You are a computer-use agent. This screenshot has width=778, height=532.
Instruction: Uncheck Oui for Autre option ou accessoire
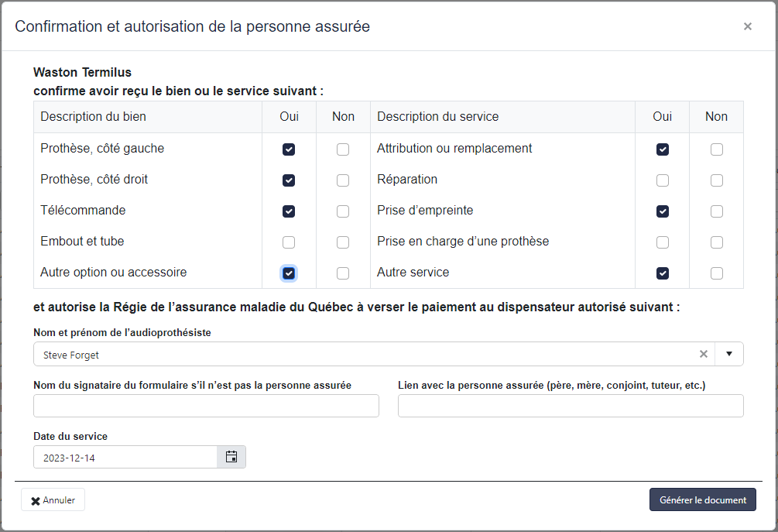pyautogui.click(x=289, y=273)
